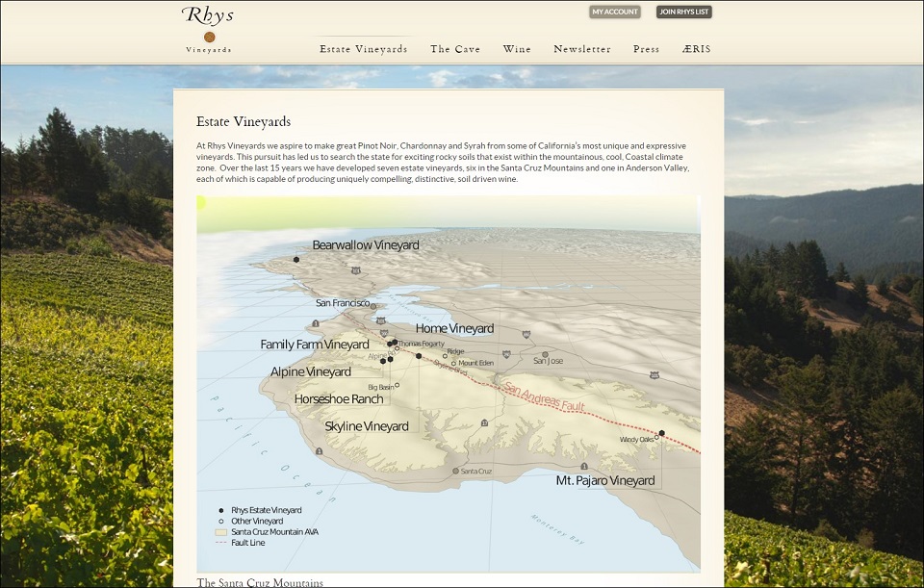Image resolution: width=924 pixels, height=588 pixels.
Task: Click the Rhys Vineyards logo
Action: point(208,30)
